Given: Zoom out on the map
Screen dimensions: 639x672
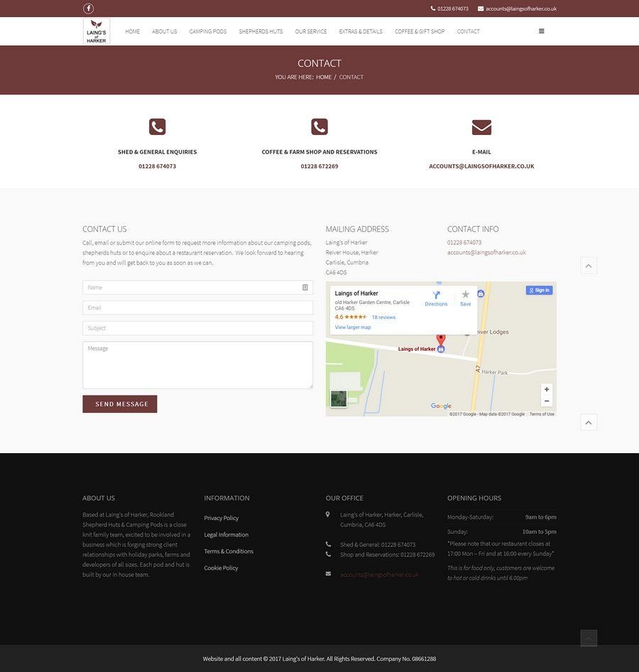Looking at the screenshot, I should [x=546, y=401].
